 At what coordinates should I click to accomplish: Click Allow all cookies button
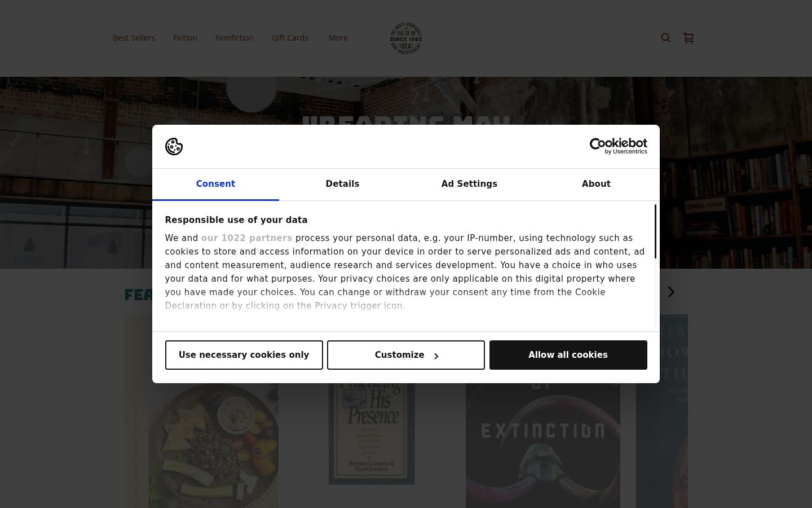pos(568,355)
